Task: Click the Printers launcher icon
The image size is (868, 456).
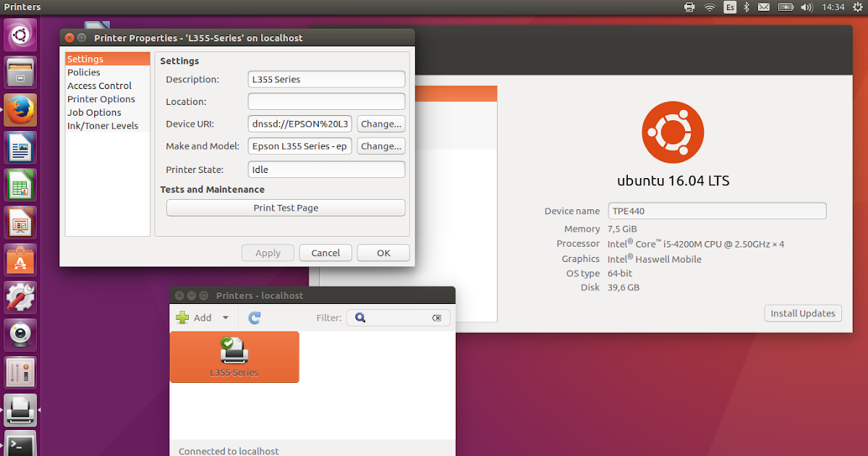Action: [x=20, y=411]
